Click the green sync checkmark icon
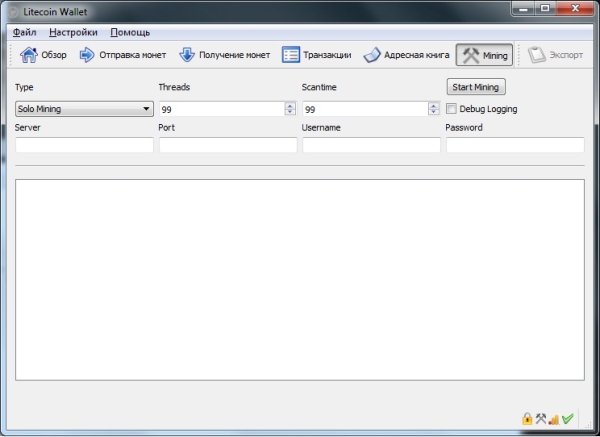The height and width of the screenshot is (437, 600). 568,419
